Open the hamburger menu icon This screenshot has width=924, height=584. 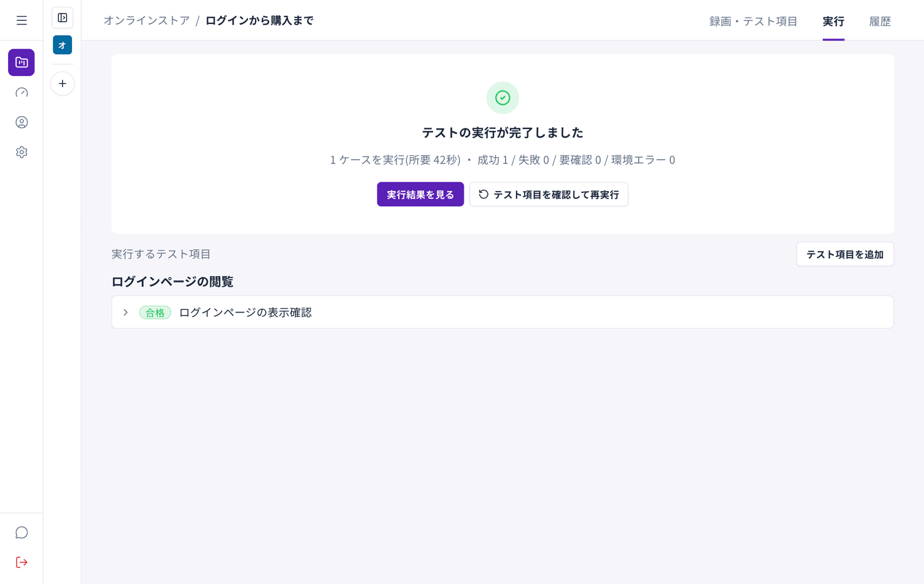[x=22, y=21]
